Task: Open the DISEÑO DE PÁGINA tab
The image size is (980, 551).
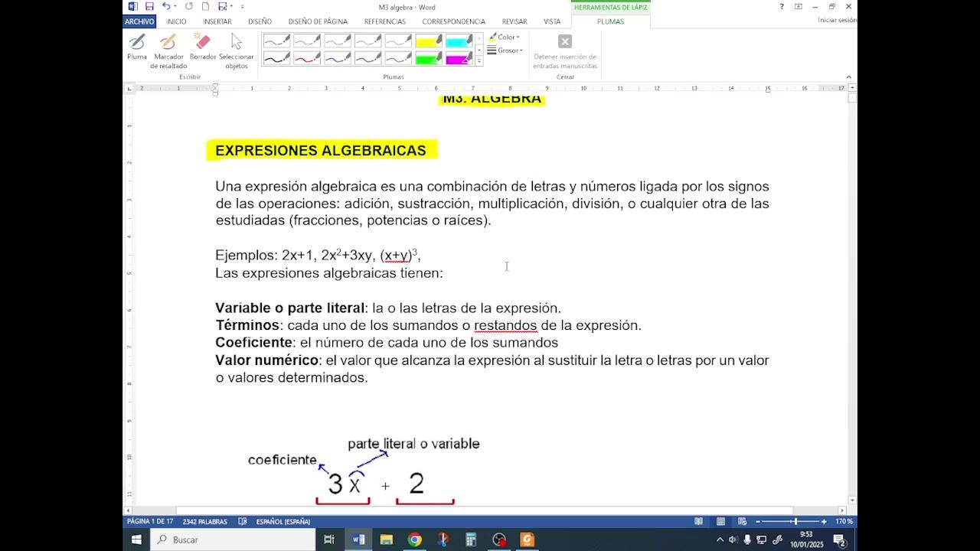Action: pyautogui.click(x=318, y=21)
